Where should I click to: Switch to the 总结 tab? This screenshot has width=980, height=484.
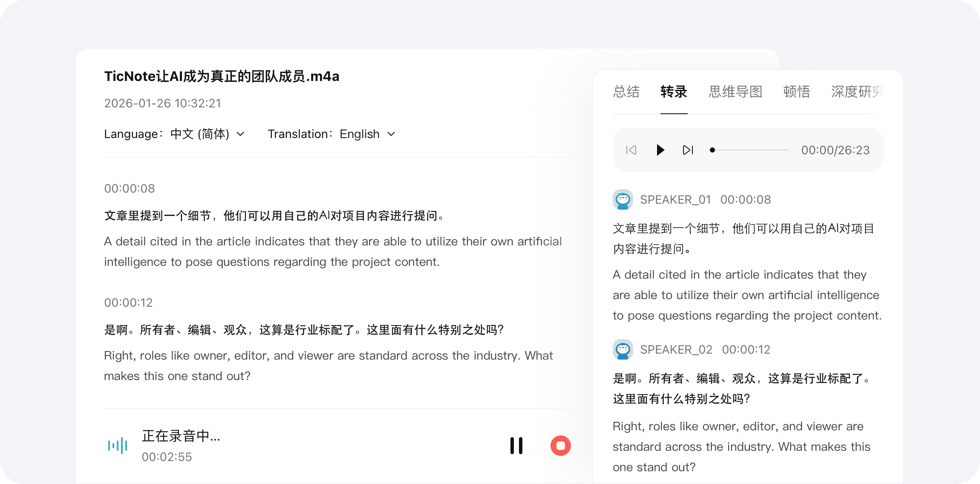pyautogui.click(x=626, y=92)
